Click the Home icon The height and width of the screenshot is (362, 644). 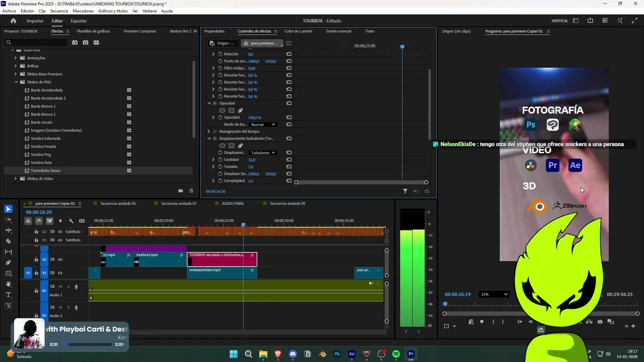tap(14, 21)
